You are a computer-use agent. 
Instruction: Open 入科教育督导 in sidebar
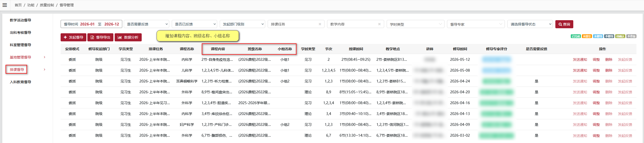pos(20,82)
